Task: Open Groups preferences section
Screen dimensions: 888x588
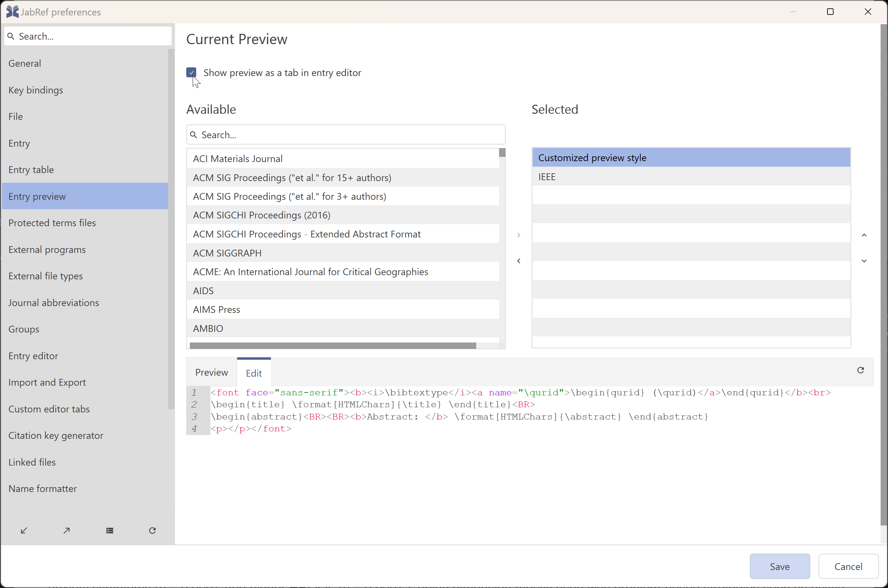Action: 85,329
